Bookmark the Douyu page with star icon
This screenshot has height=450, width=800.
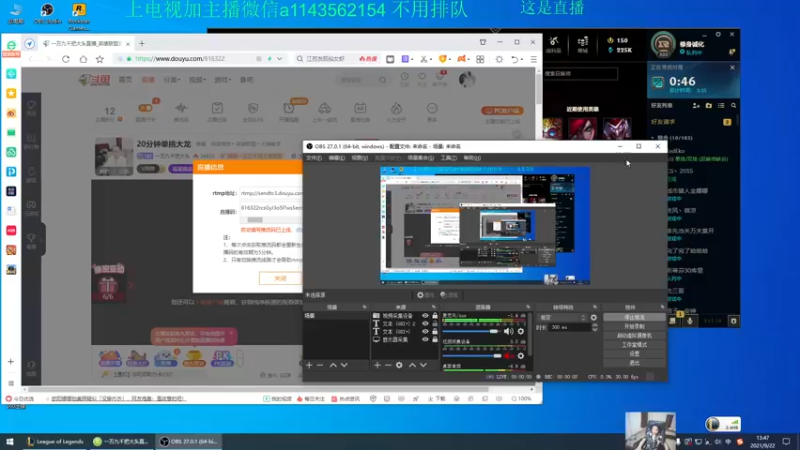pyautogui.click(x=100, y=59)
